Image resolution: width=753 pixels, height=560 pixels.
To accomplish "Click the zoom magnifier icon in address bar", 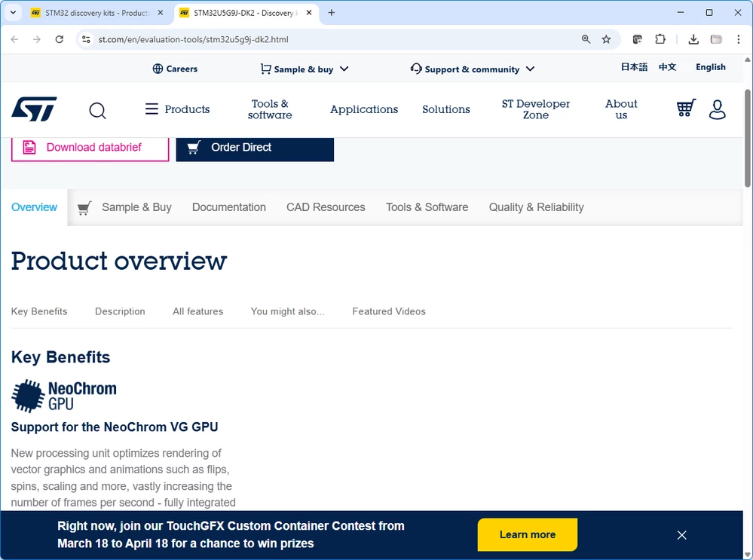I will pos(586,39).
